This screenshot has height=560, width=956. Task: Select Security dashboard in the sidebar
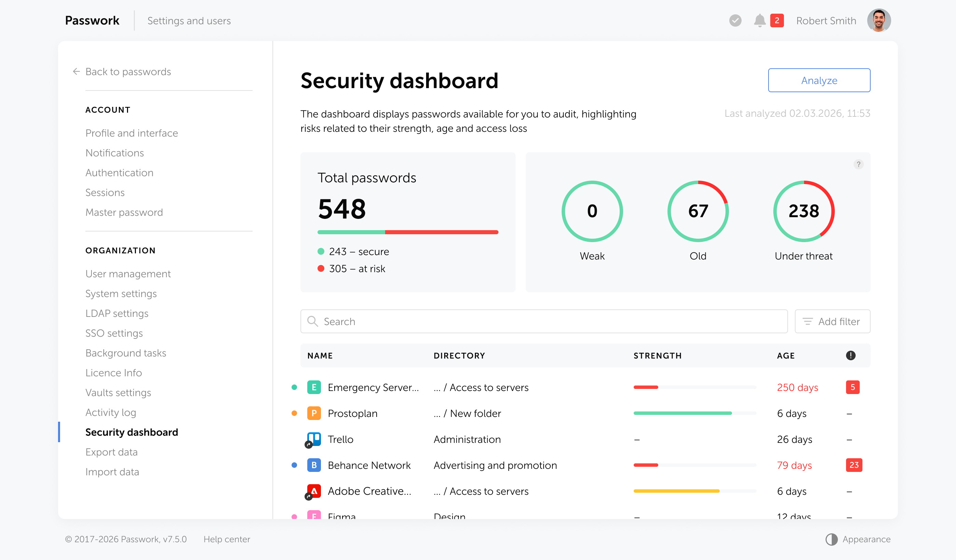(x=132, y=432)
